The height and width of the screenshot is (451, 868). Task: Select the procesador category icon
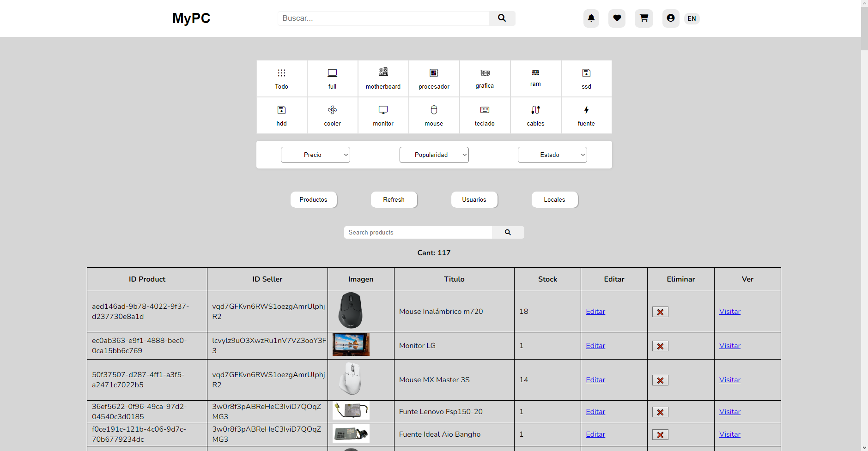click(434, 78)
